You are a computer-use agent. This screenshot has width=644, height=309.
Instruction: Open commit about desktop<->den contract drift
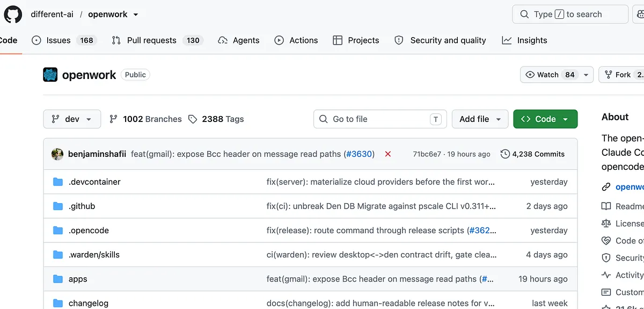click(x=381, y=255)
